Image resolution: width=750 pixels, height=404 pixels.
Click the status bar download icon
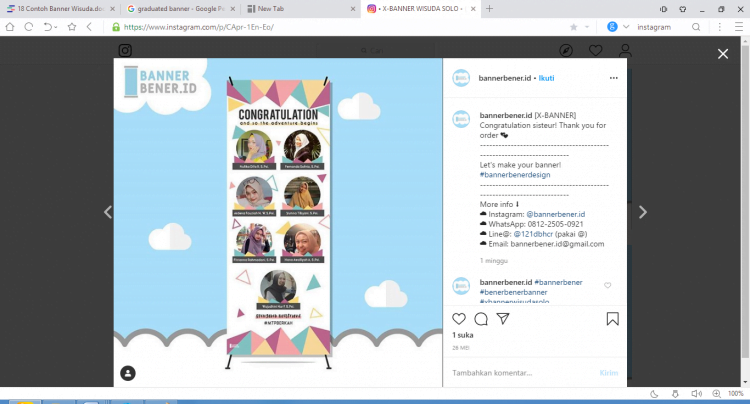675,394
